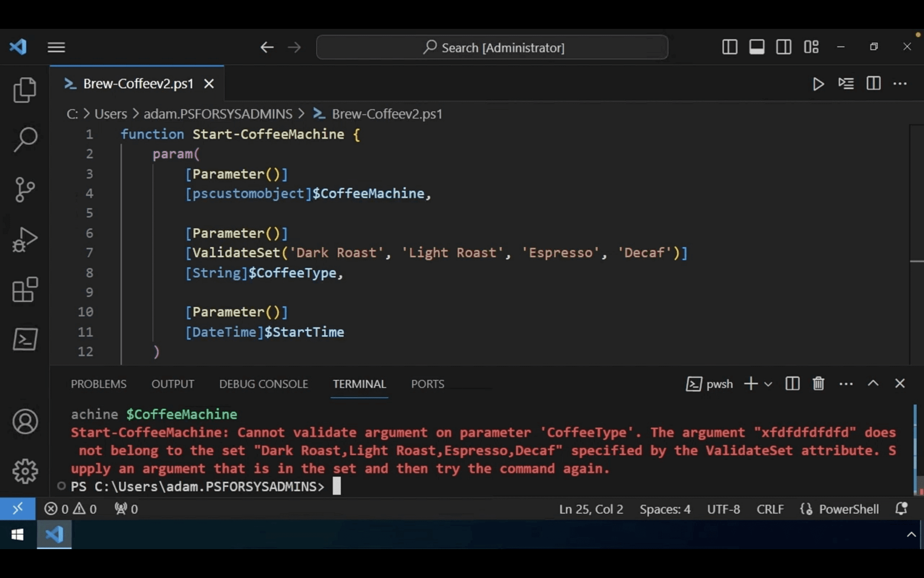This screenshot has width=924, height=578.
Task: Click the Search [Administrator] command center box
Action: click(x=492, y=47)
